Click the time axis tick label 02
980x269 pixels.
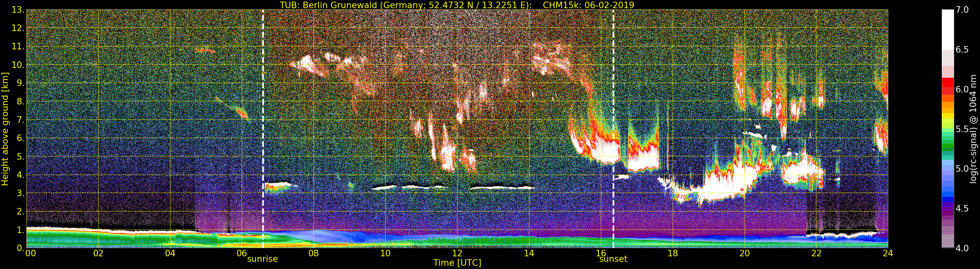98,253
